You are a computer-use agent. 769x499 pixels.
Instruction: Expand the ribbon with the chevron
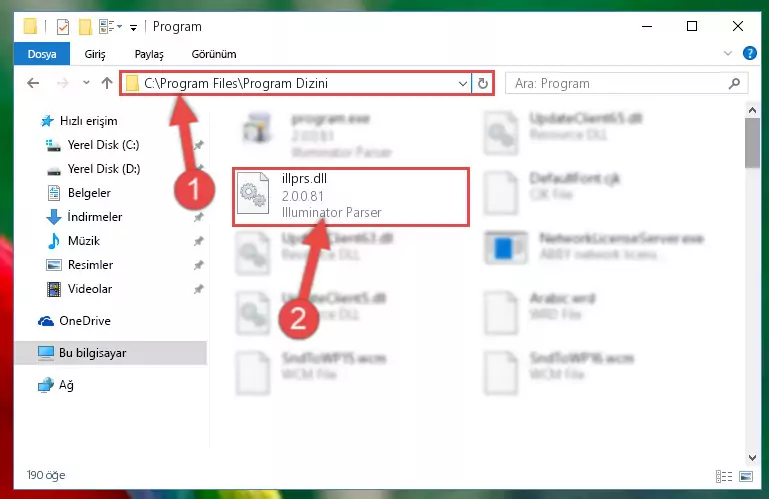tap(728, 53)
